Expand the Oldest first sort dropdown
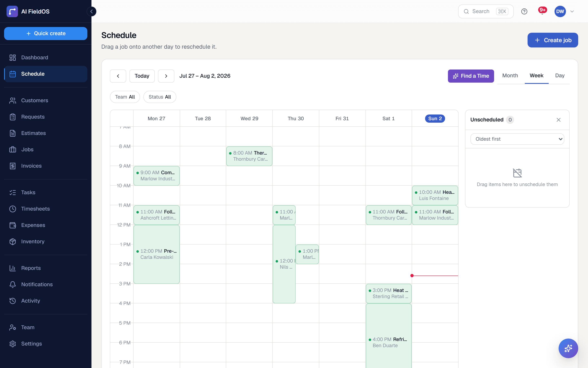 [517, 139]
